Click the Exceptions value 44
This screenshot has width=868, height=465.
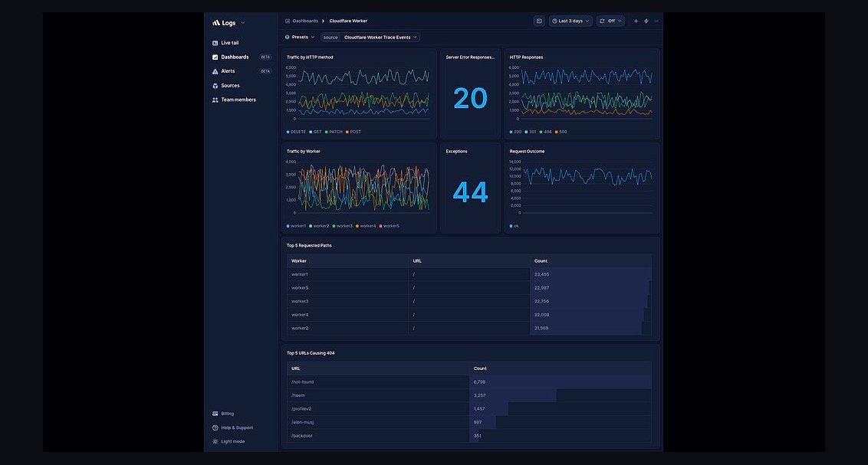pos(470,192)
